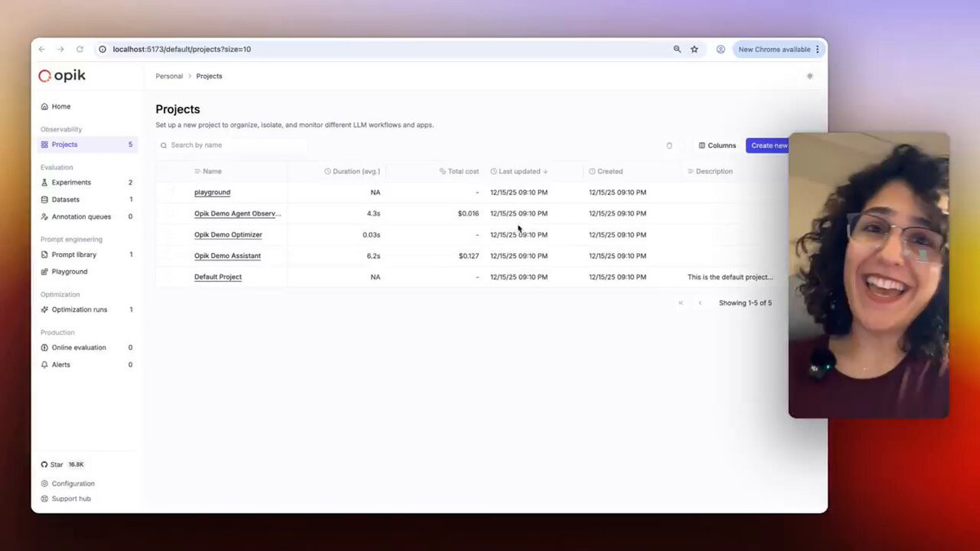Click the GitHub Star icon
Image resolution: width=980 pixels, height=551 pixels.
(x=44, y=464)
